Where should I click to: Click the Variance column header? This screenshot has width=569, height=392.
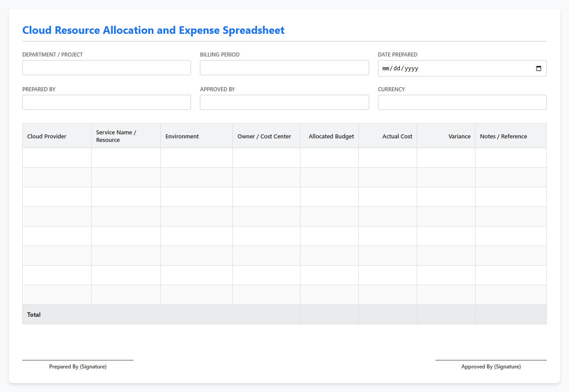(x=446, y=136)
